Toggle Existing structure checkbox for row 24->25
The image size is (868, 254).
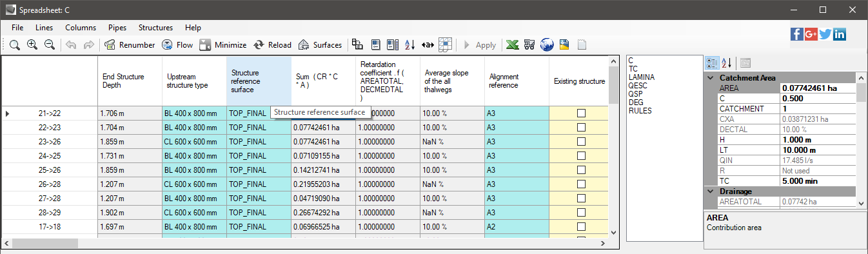click(x=581, y=156)
